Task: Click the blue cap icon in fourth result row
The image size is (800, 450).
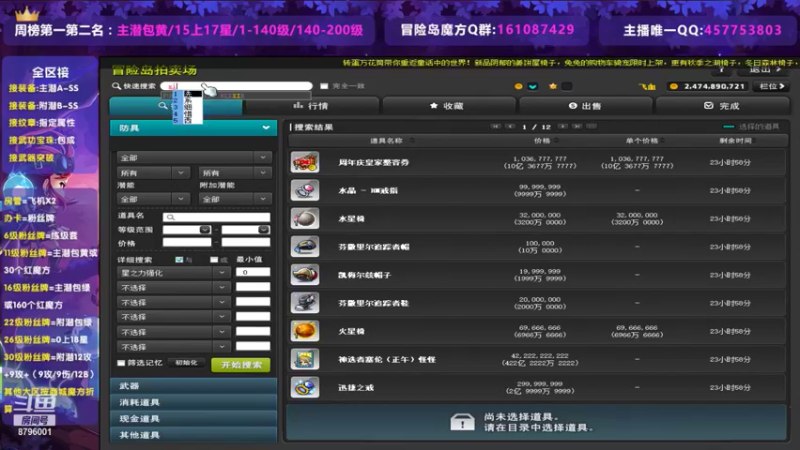Action: 305,246
